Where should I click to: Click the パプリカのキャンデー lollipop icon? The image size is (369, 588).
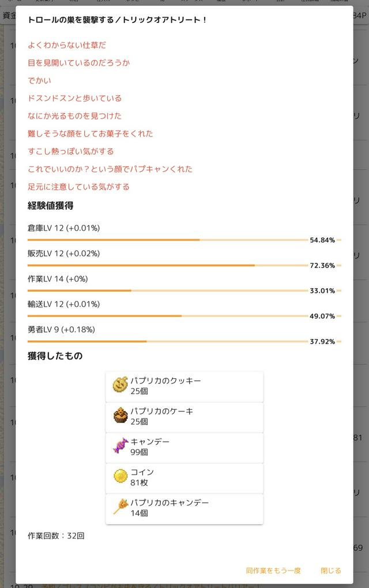120,507
